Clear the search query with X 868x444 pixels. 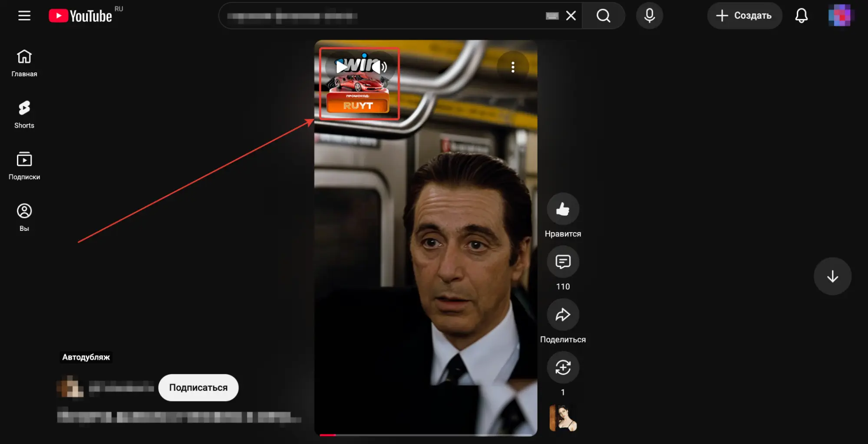coord(571,16)
